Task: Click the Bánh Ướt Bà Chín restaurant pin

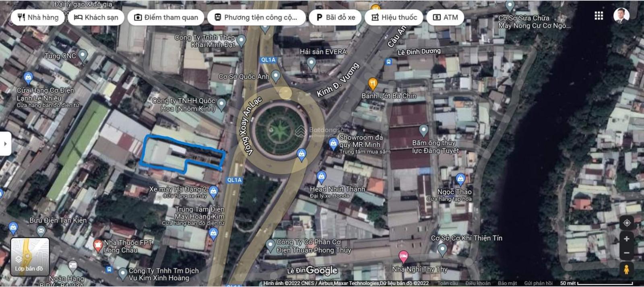Action: 373,84
